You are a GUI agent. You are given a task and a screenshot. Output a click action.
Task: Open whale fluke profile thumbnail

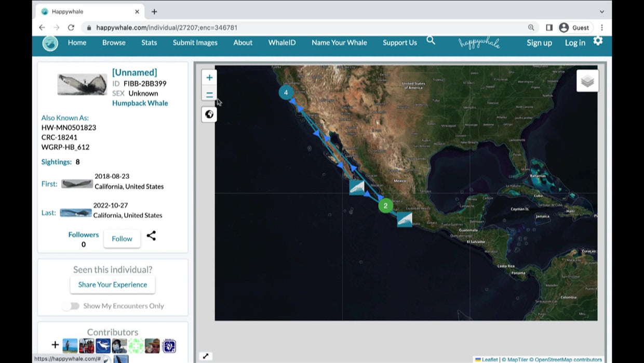82,85
